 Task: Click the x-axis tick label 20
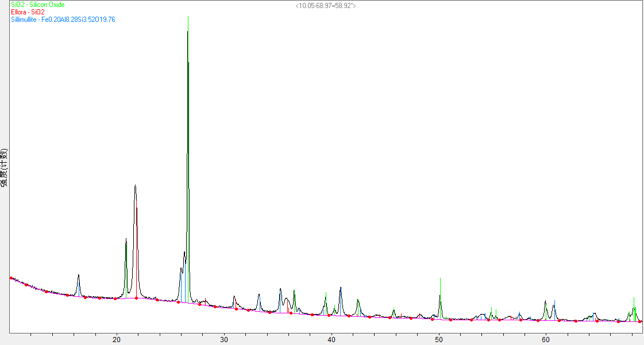[x=117, y=340]
